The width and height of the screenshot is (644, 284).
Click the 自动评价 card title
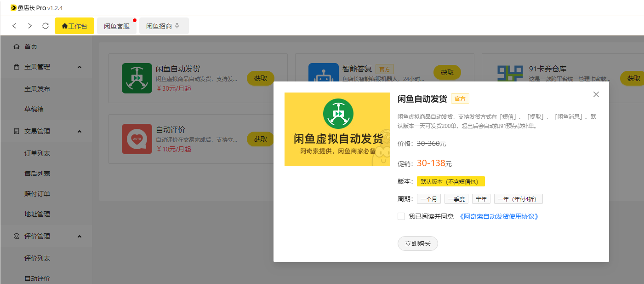171,129
